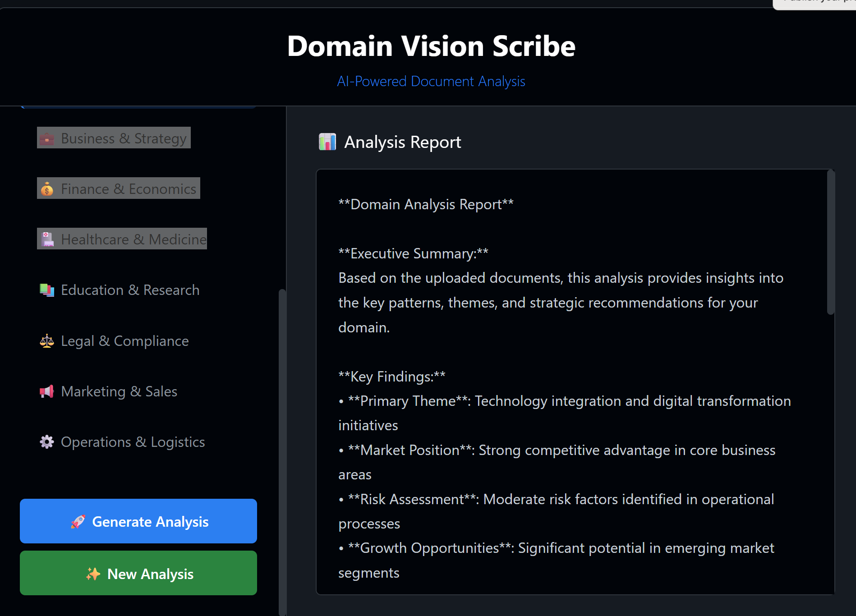The width and height of the screenshot is (856, 616).
Task: Click the **Executive Summary:** line
Action: point(414,253)
